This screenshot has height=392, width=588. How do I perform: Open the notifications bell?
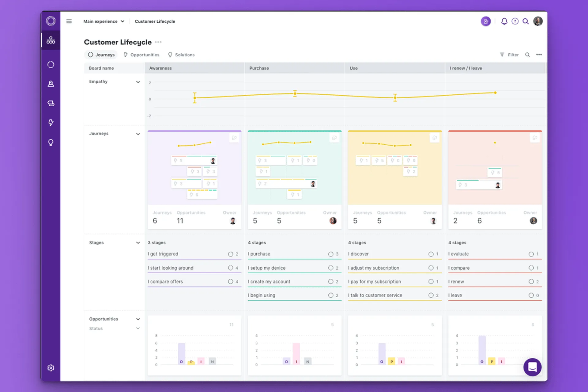pos(504,21)
